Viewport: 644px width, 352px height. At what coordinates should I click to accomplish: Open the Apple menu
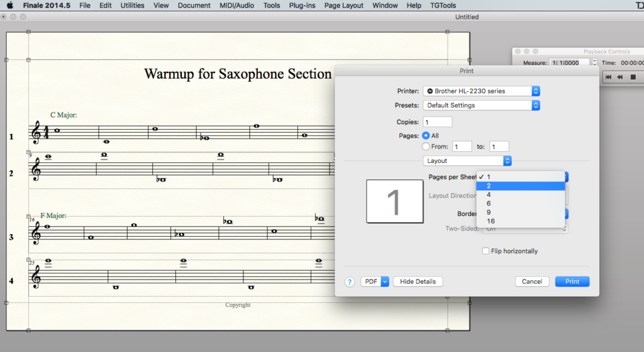click(x=10, y=6)
